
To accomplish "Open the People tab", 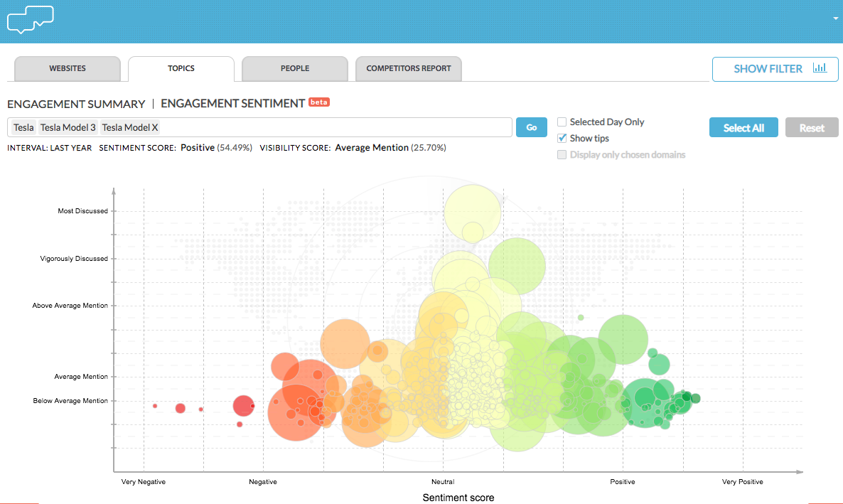I will tap(295, 69).
